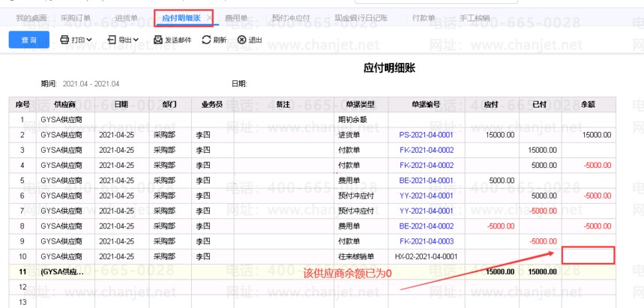Close the 应付明细账 tab
644x308 pixels.
pyautogui.click(x=208, y=17)
